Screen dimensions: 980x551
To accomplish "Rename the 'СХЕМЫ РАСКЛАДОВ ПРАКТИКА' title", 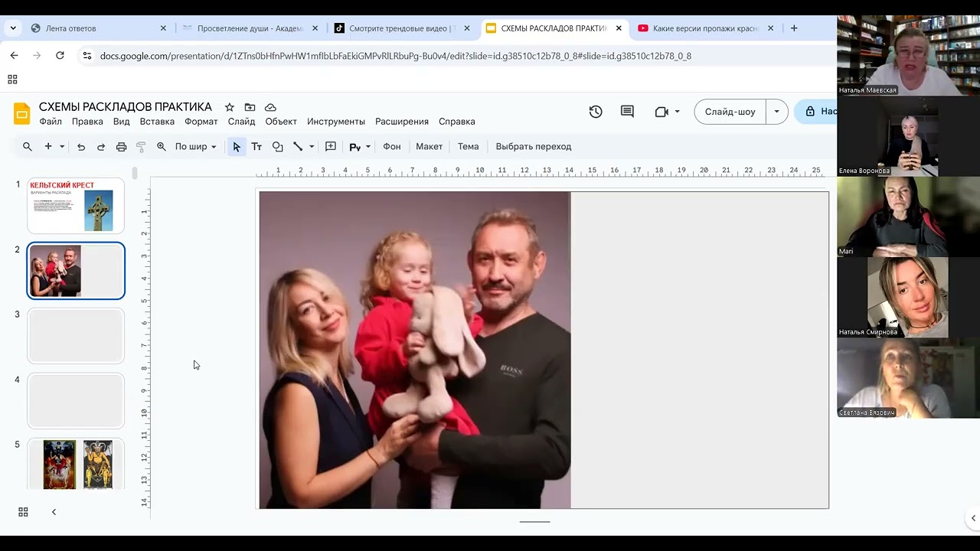I will coord(126,107).
